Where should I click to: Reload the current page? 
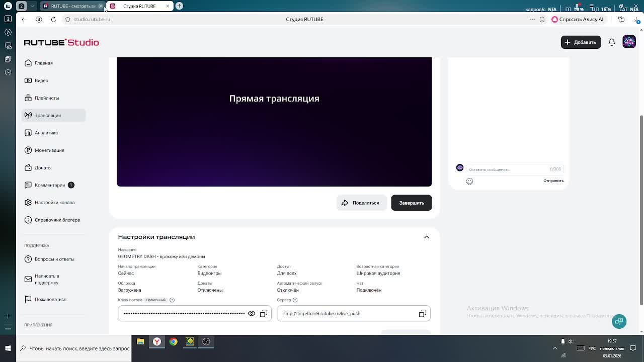click(53, 19)
